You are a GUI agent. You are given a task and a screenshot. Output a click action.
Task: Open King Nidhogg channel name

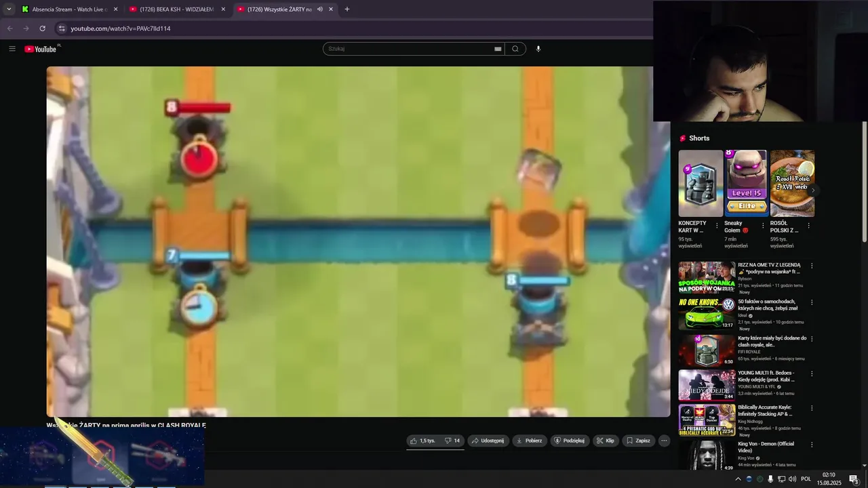point(750,422)
